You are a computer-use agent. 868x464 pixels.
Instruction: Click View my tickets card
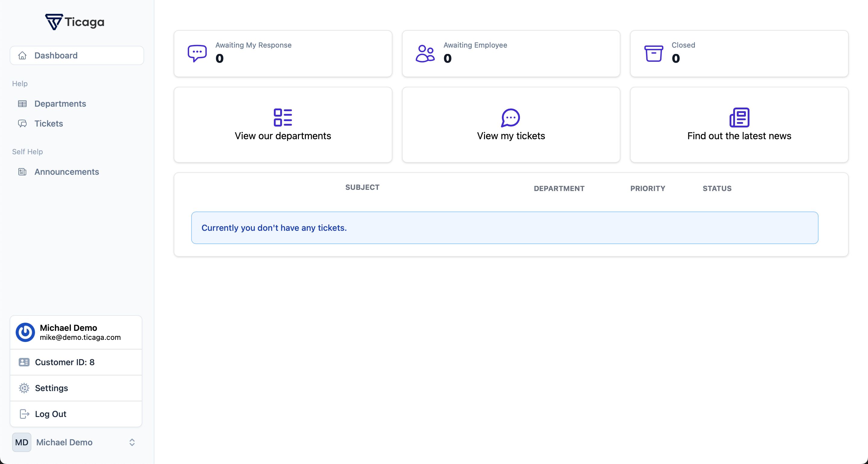(511, 124)
